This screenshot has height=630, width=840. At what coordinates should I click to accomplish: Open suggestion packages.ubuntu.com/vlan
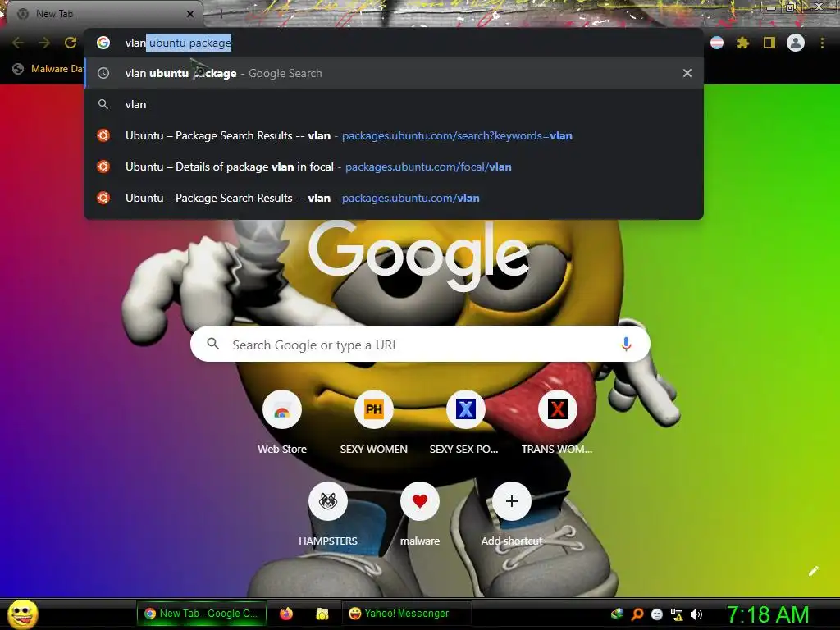393,198
